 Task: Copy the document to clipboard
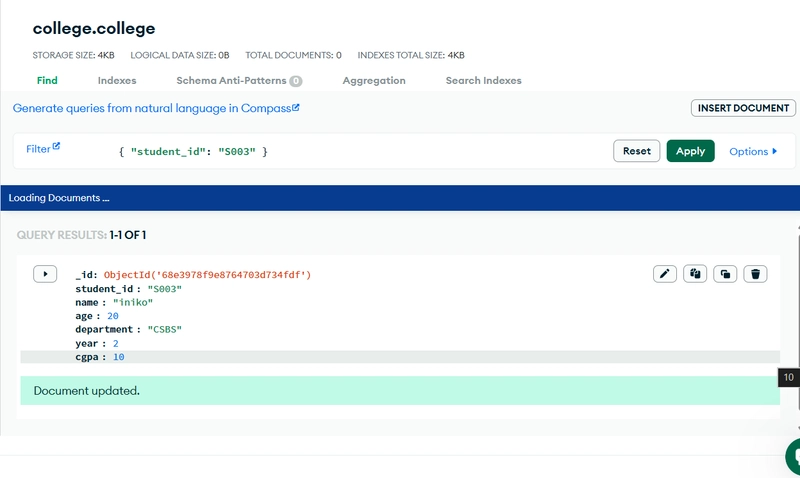click(x=695, y=274)
